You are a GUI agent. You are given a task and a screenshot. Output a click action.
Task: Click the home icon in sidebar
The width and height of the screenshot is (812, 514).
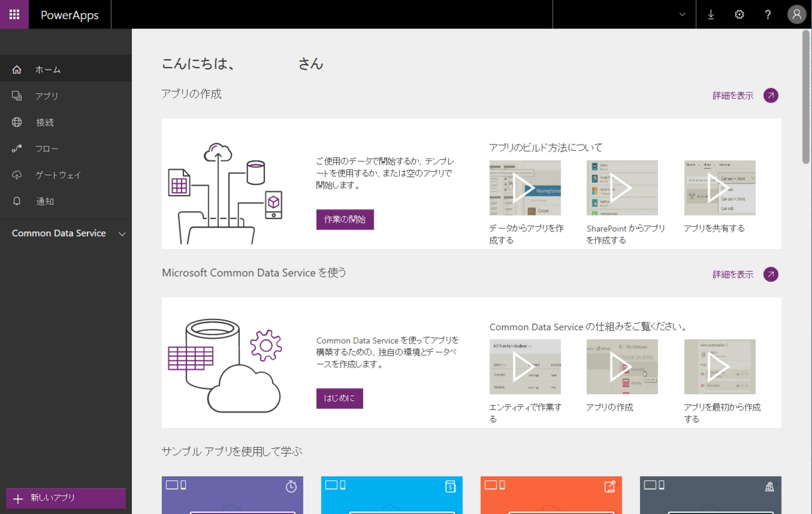tap(17, 70)
